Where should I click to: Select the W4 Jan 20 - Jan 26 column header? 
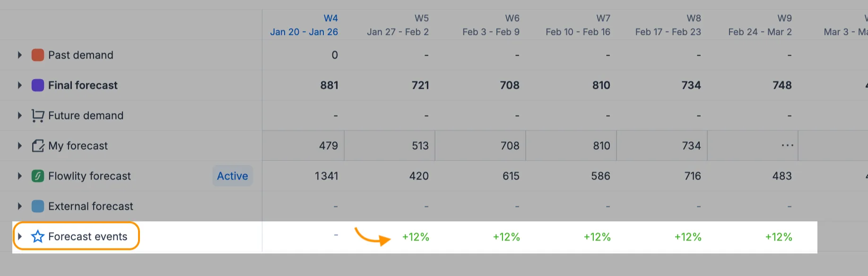[x=304, y=25]
